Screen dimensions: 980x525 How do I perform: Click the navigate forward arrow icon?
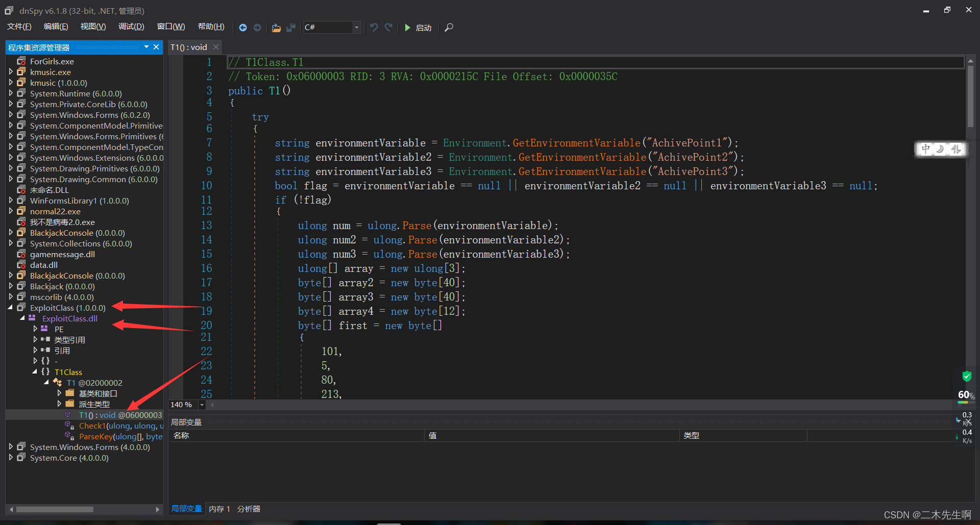(x=257, y=28)
